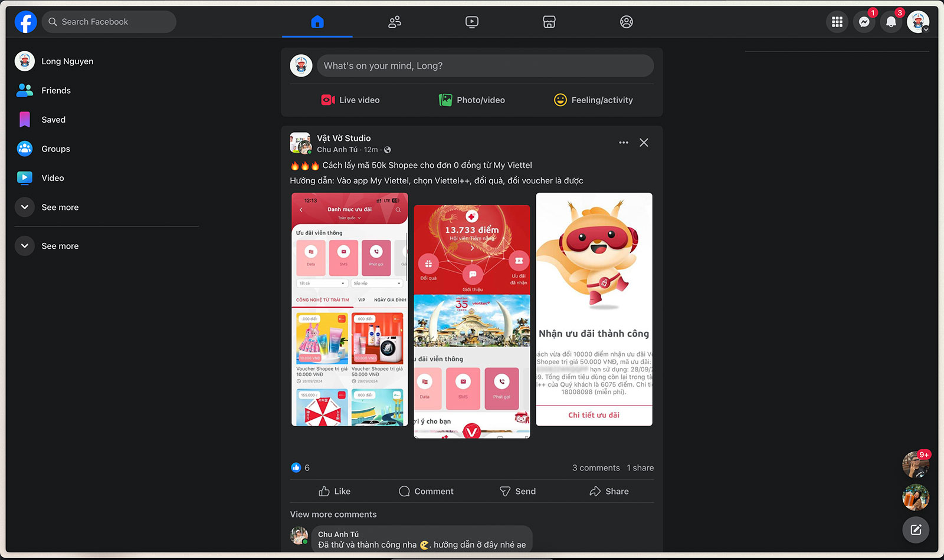Viewport: 944px width, 560px height.
Task: Open the second chat head avatar
Action: 916,498
